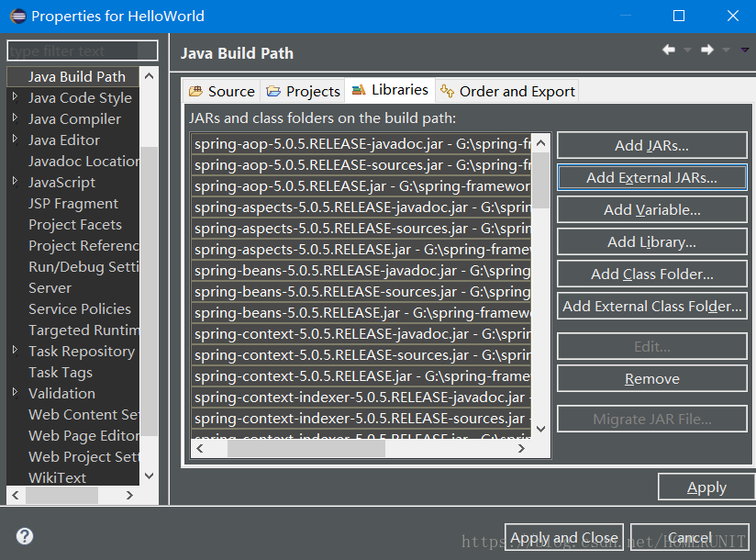Click the Remove button
756x560 pixels.
coord(651,378)
